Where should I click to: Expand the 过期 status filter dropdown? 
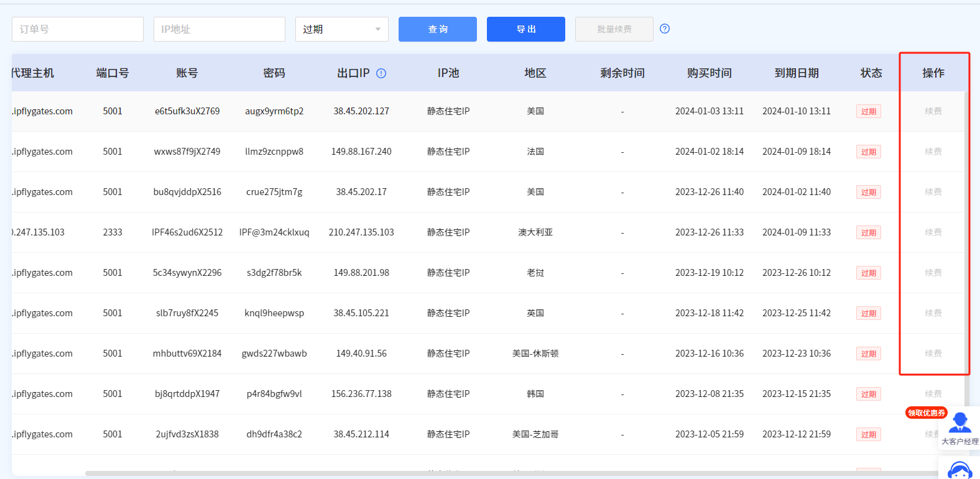coord(341,29)
